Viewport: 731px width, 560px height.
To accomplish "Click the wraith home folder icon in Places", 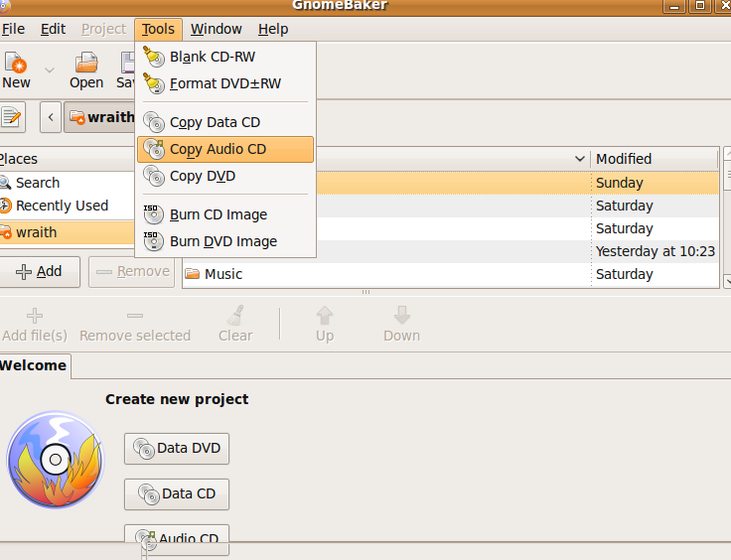I will [x=6, y=232].
